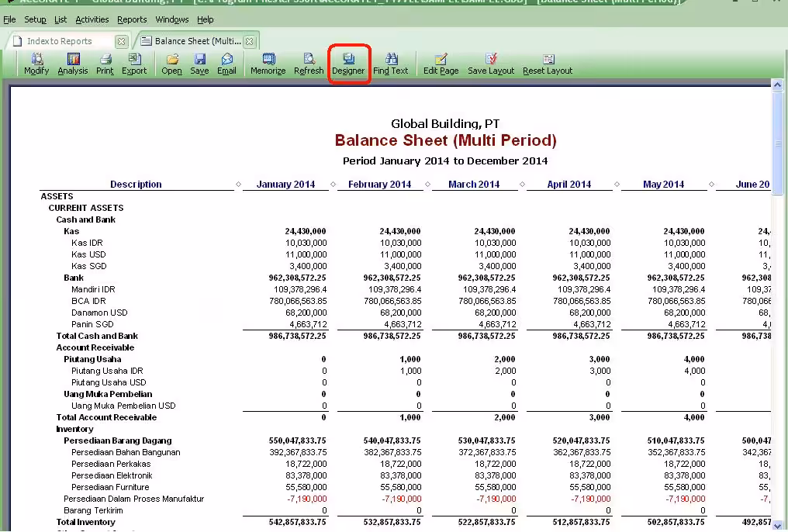Open the List menu
The image size is (788, 532).
60,19
